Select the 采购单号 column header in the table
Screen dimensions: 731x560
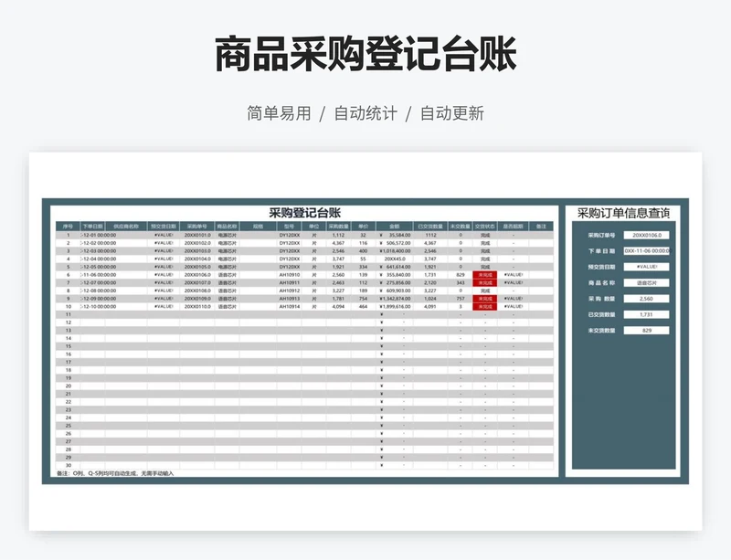(197, 227)
